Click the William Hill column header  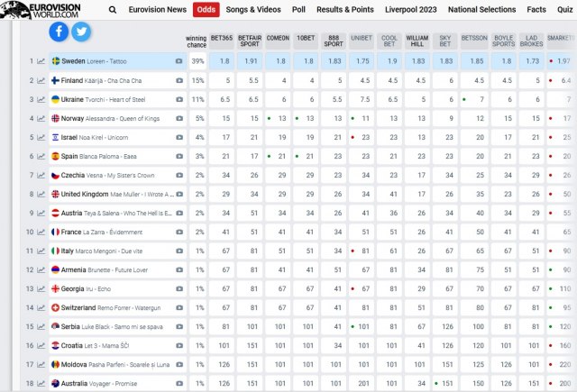tap(418, 41)
